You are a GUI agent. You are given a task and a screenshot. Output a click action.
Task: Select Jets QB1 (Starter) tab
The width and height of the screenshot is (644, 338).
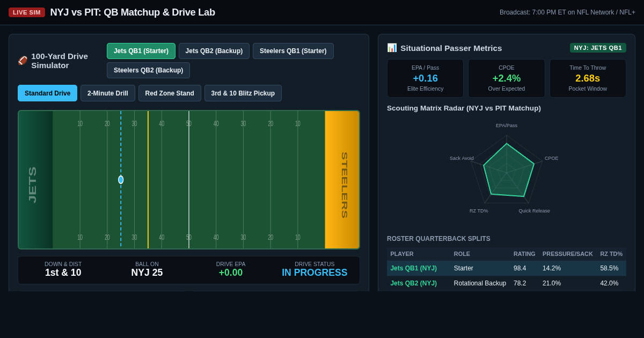pyautogui.click(x=141, y=51)
